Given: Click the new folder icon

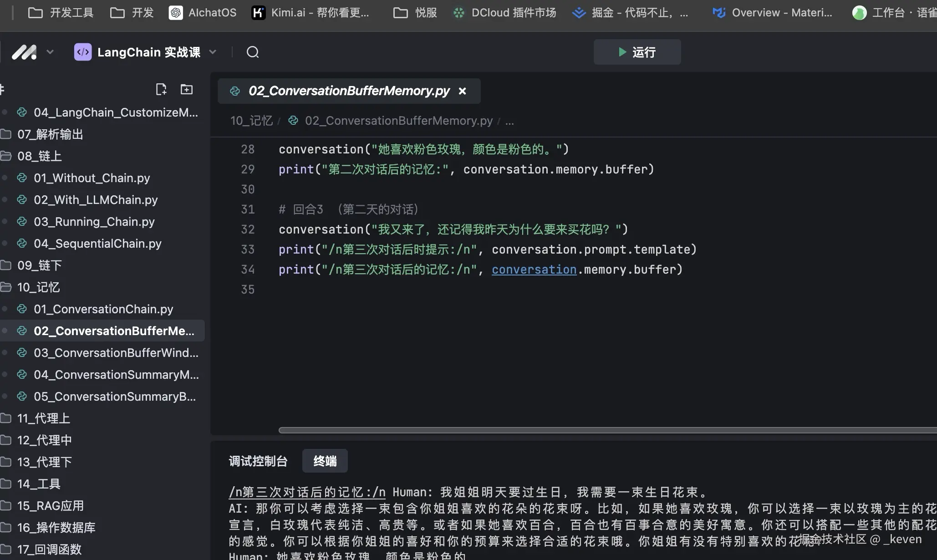Looking at the screenshot, I should [187, 89].
